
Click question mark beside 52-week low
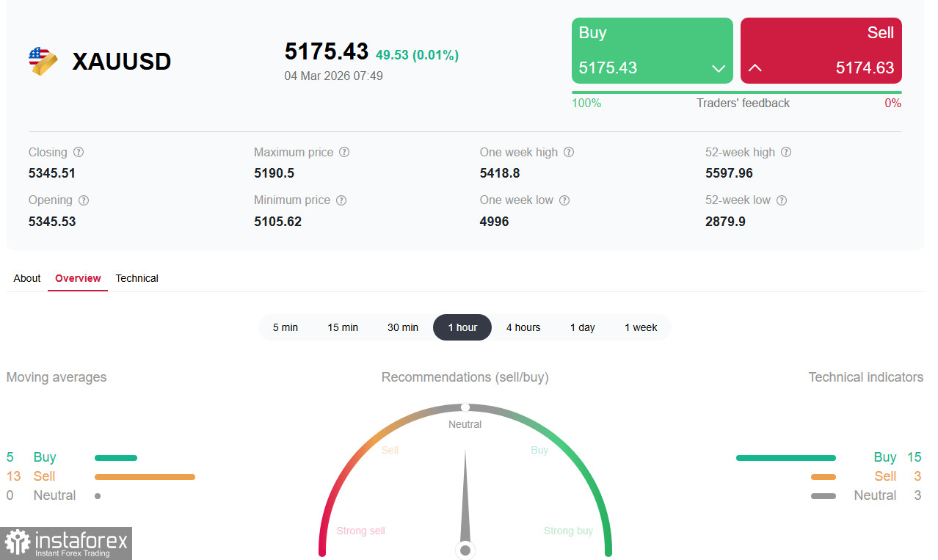point(782,200)
